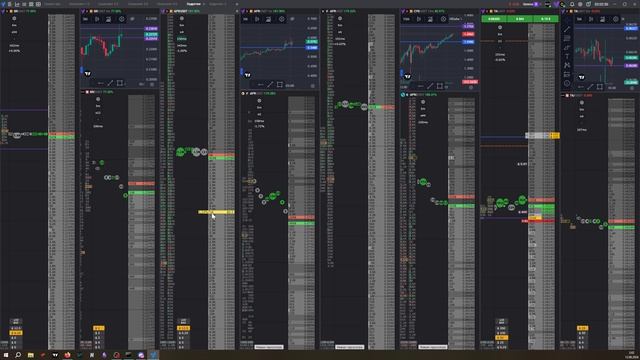Click the teal current price label on the leftmost chart axis

click(x=151, y=35)
